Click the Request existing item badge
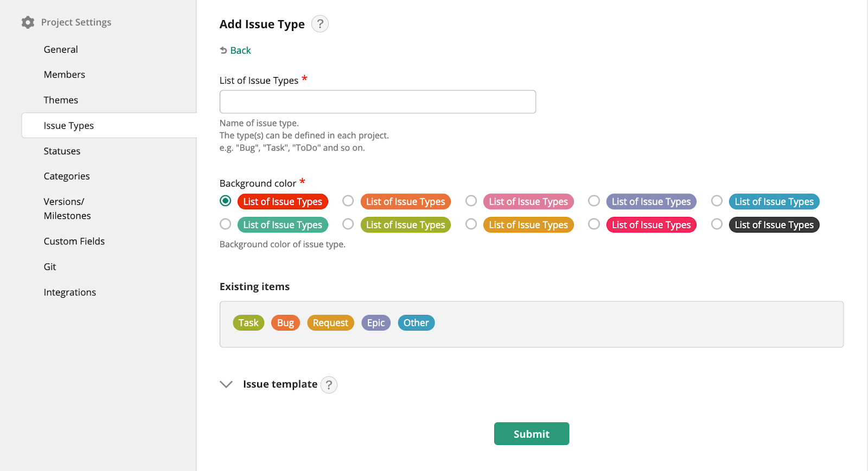The height and width of the screenshot is (471, 868). point(330,323)
